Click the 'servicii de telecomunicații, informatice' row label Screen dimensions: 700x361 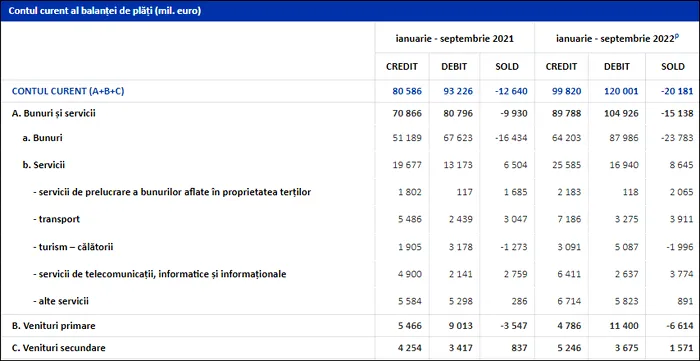click(x=160, y=274)
